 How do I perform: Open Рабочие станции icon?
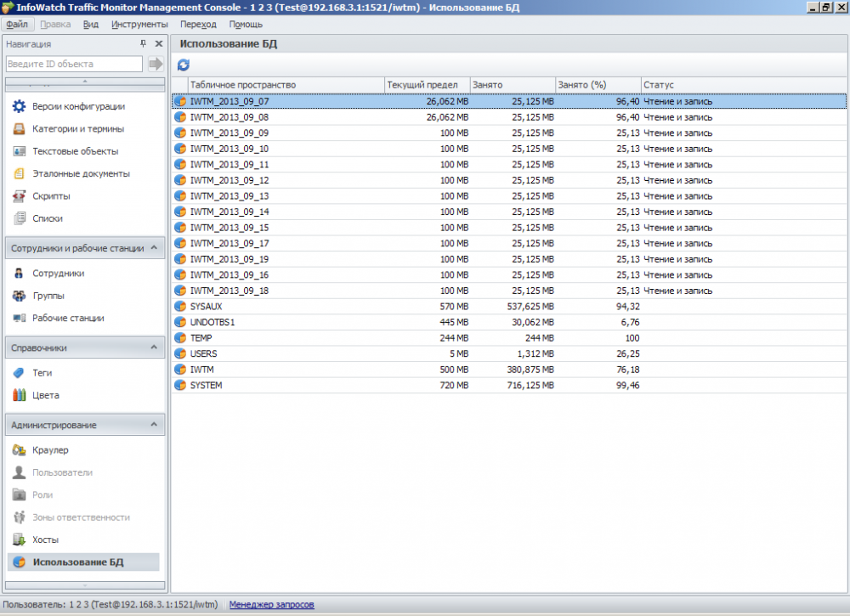19,318
